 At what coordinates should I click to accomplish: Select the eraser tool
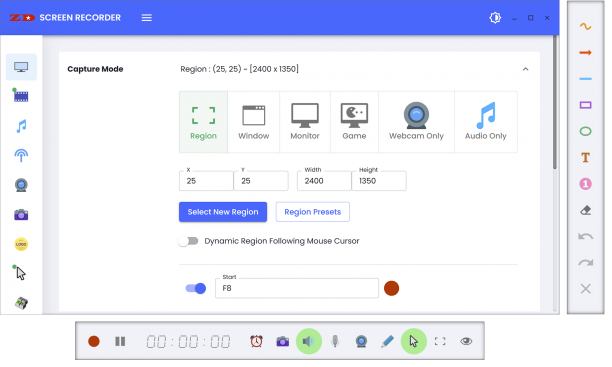pos(585,210)
